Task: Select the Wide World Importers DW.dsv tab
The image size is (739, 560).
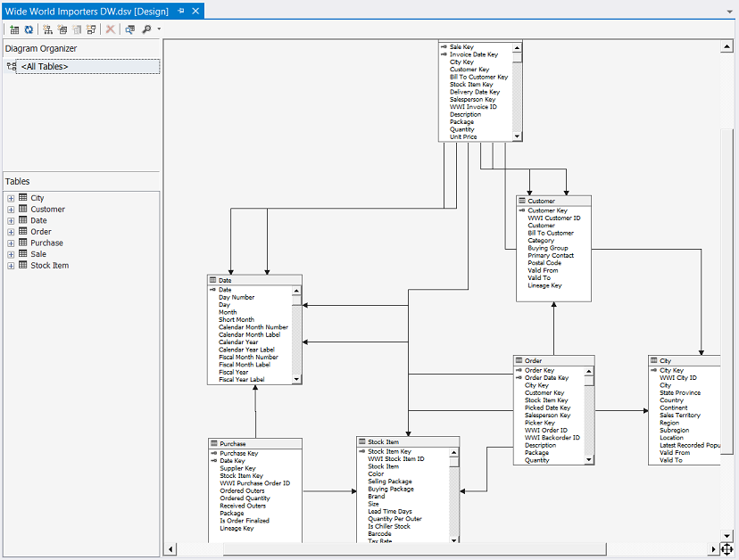Action: (x=87, y=11)
